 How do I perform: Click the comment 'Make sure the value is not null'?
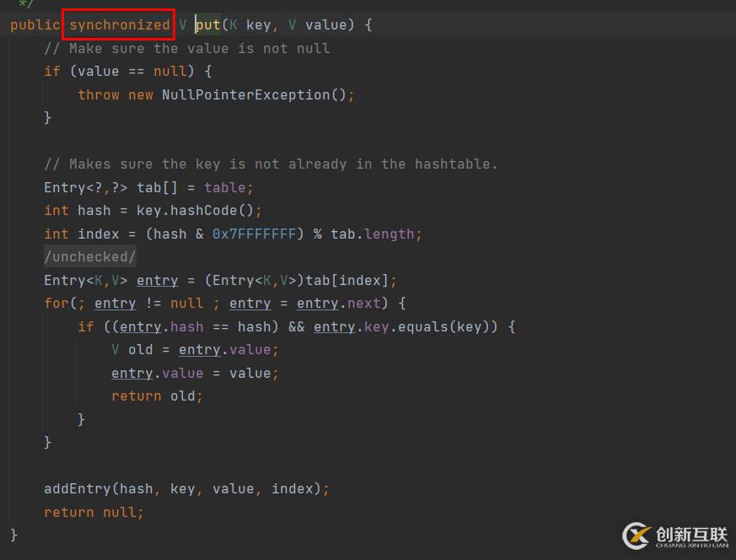click(x=187, y=48)
